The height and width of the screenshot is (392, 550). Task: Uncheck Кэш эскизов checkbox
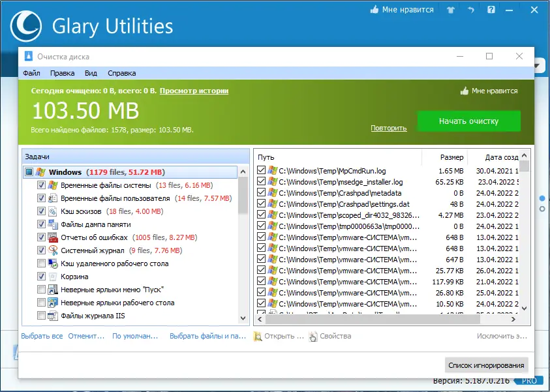pos(41,211)
